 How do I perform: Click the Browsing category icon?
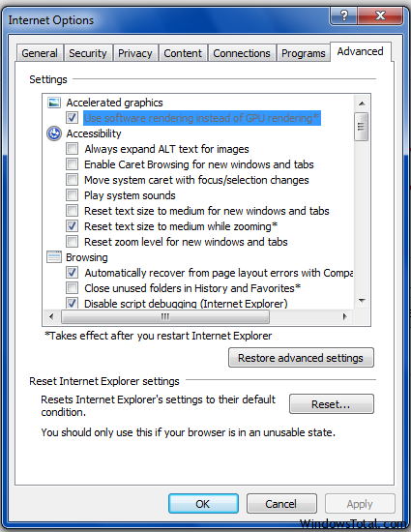tap(54, 257)
